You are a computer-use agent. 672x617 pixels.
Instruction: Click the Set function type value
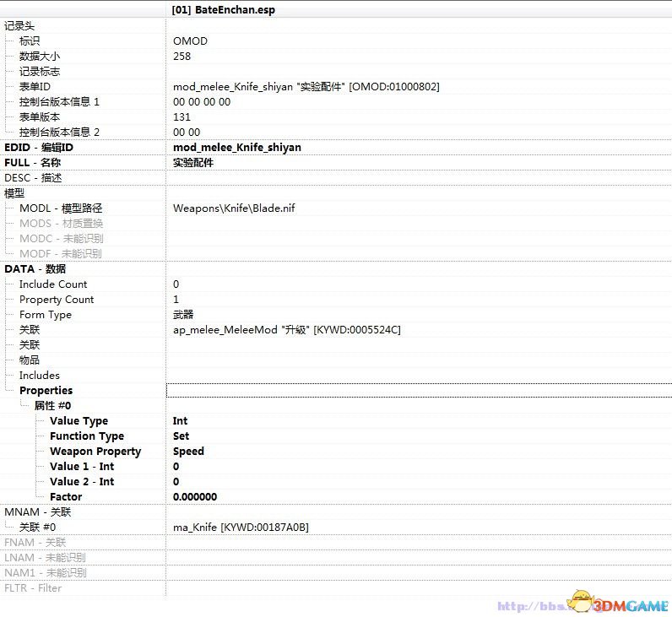click(181, 436)
